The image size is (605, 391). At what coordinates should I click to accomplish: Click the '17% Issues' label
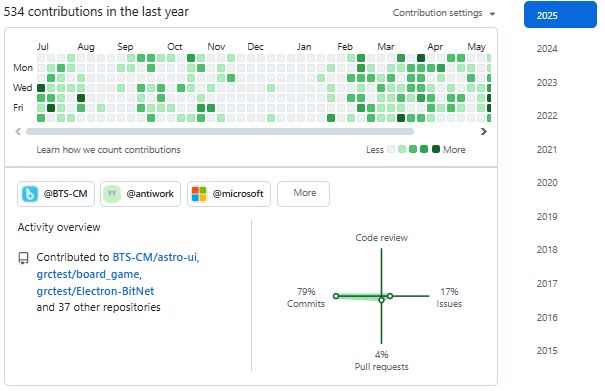pyautogui.click(x=449, y=298)
